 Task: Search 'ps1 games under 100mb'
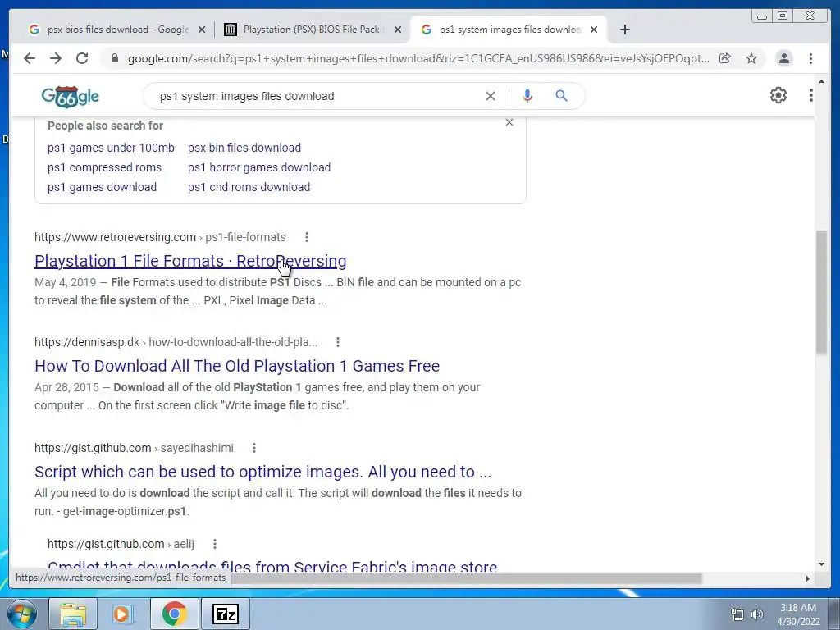[x=111, y=148]
